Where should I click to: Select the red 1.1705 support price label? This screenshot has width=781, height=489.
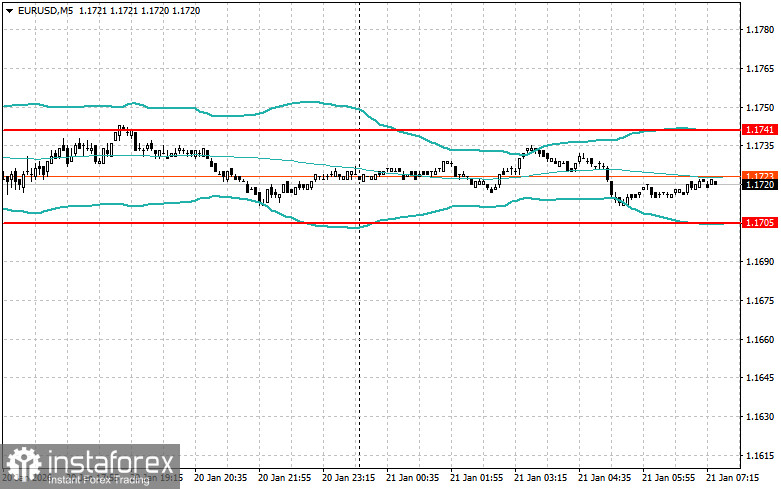[760, 223]
